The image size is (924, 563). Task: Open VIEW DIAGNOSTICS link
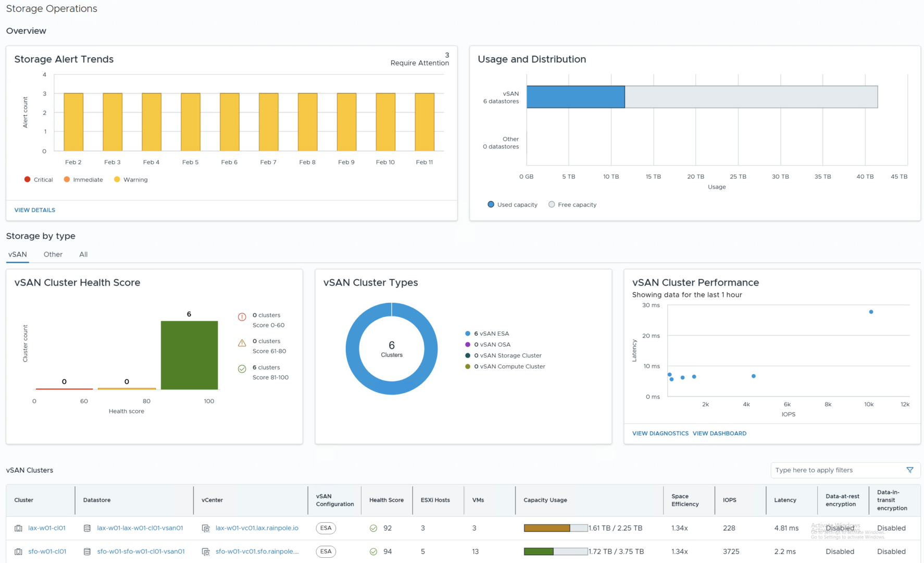(660, 433)
